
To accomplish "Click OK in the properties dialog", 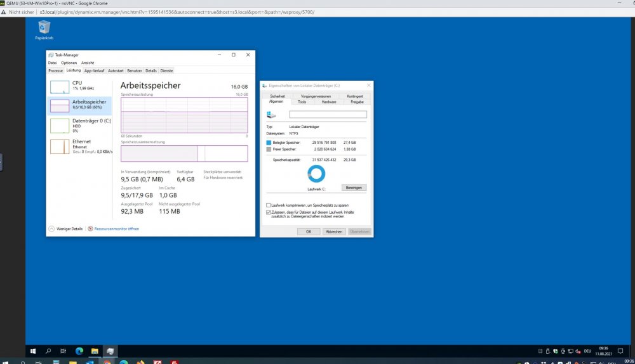I will coord(309,231).
